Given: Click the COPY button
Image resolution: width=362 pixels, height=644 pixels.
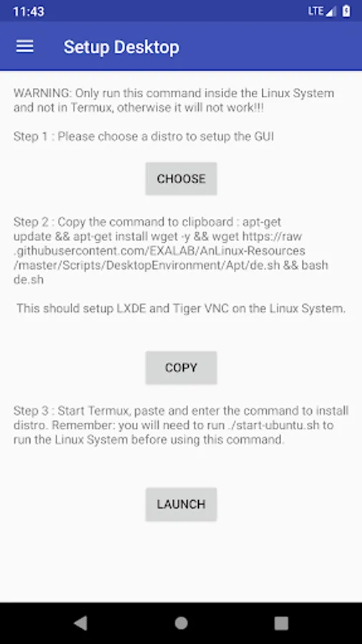Looking at the screenshot, I should [x=181, y=368].
